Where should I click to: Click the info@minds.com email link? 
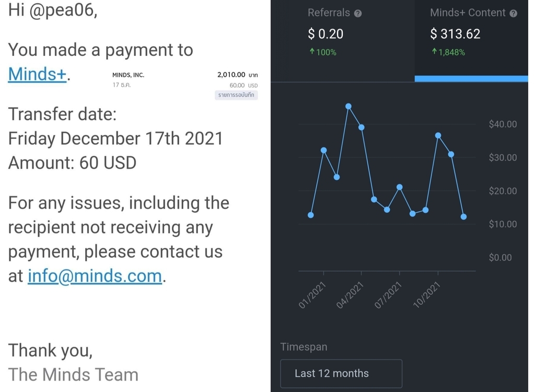(95, 275)
